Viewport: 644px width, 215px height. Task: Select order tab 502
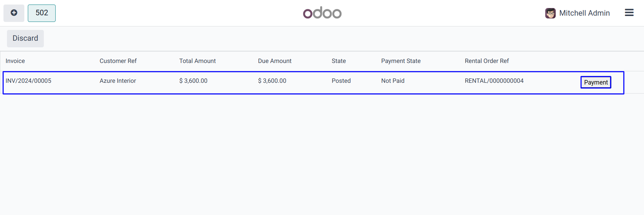coord(42,13)
